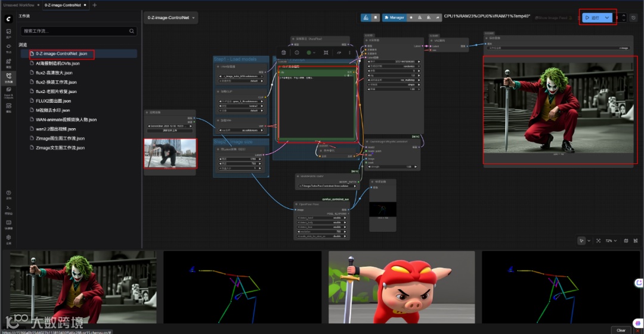The height and width of the screenshot is (334, 644).
Task: Open Zimage文生图工作流.json workflow
Action: click(x=60, y=148)
